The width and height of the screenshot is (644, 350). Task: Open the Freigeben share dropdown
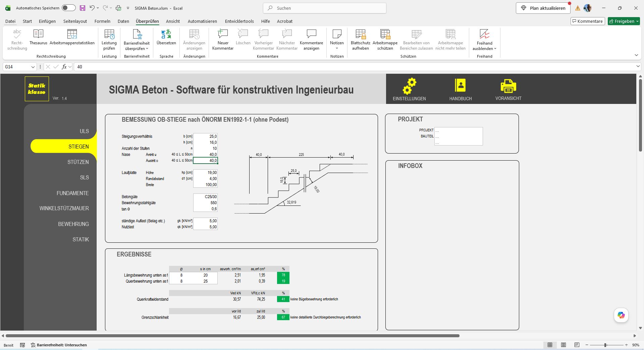tap(624, 21)
